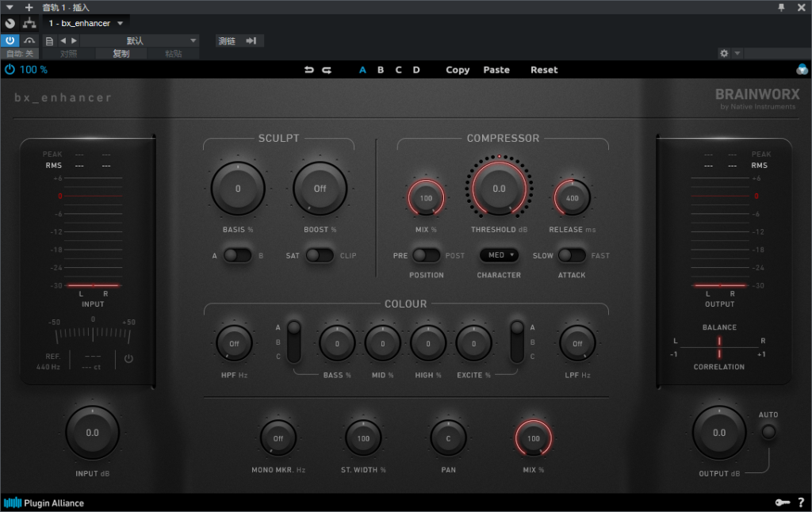Pin the plugin window
Image resolution: width=812 pixels, height=512 pixels.
click(x=781, y=7)
